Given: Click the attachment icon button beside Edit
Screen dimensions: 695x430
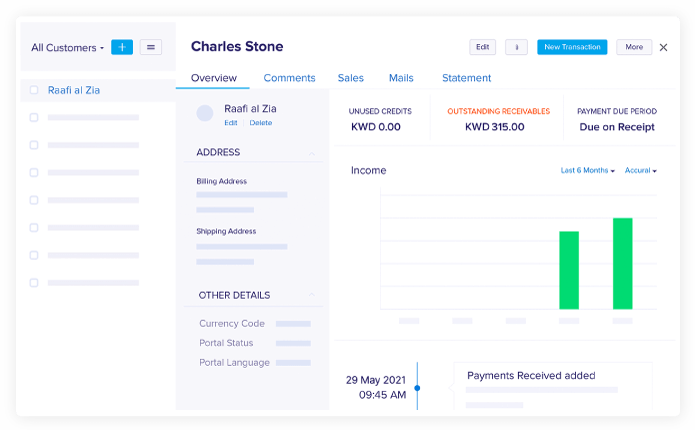Looking at the screenshot, I should 516,47.
